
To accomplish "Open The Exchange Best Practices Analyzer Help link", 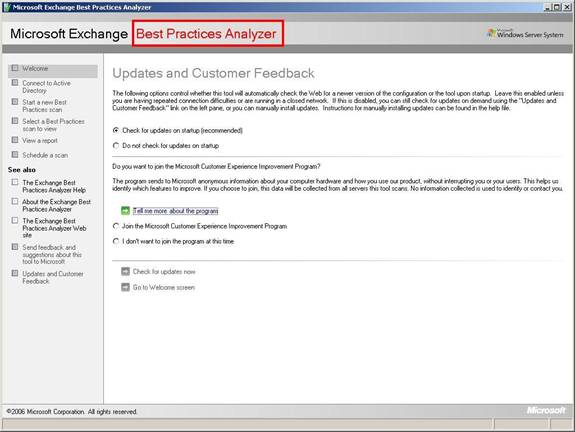I will point(54,186).
